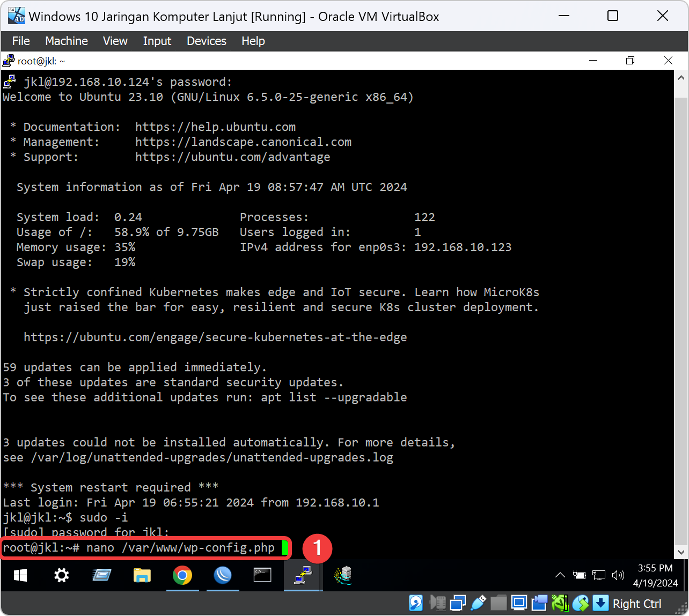
Task: Click the 'Welcome to Ubuntu 23.10' line
Action: coord(208,97)
